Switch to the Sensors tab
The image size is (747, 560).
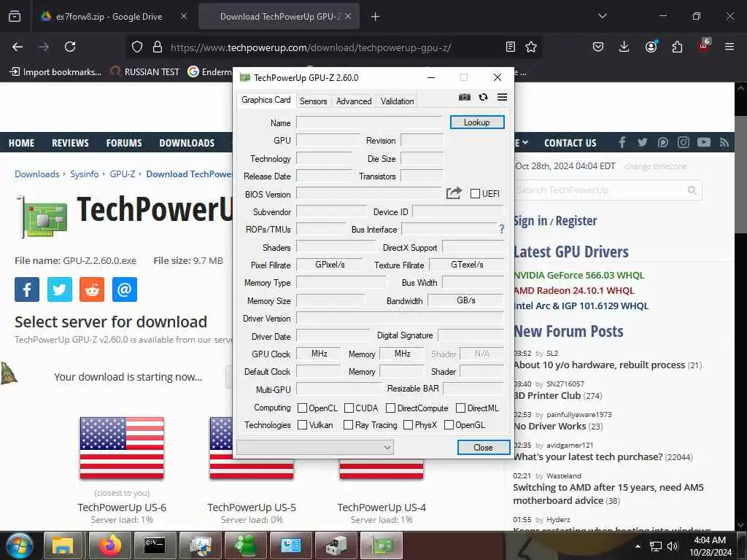(313, 101)
